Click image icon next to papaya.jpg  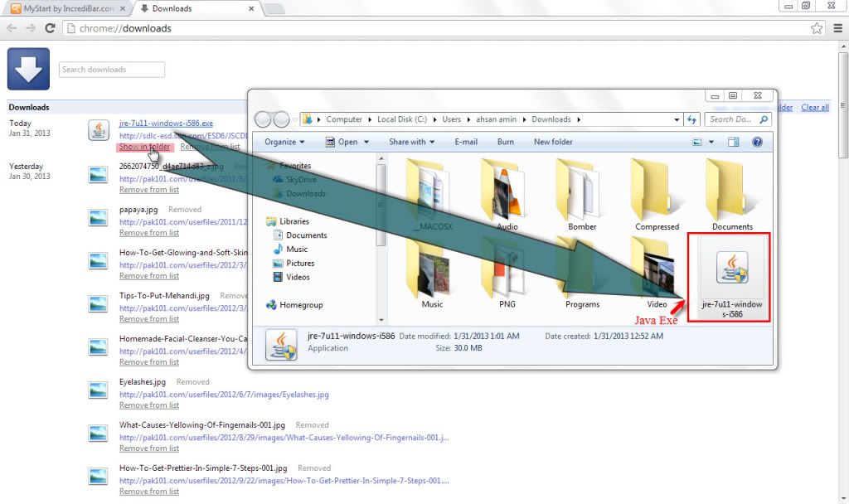(x=98, y=218)
